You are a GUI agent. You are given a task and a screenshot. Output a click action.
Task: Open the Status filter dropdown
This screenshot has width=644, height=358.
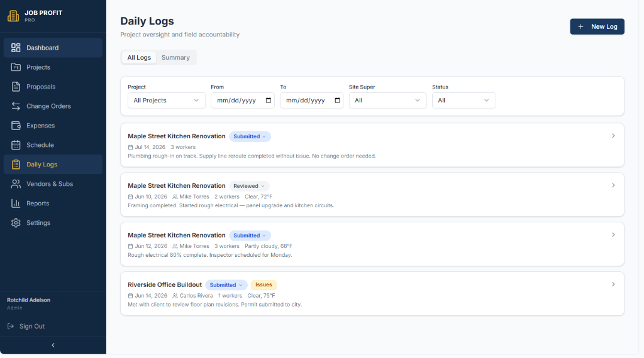click(x=464, y=100)
